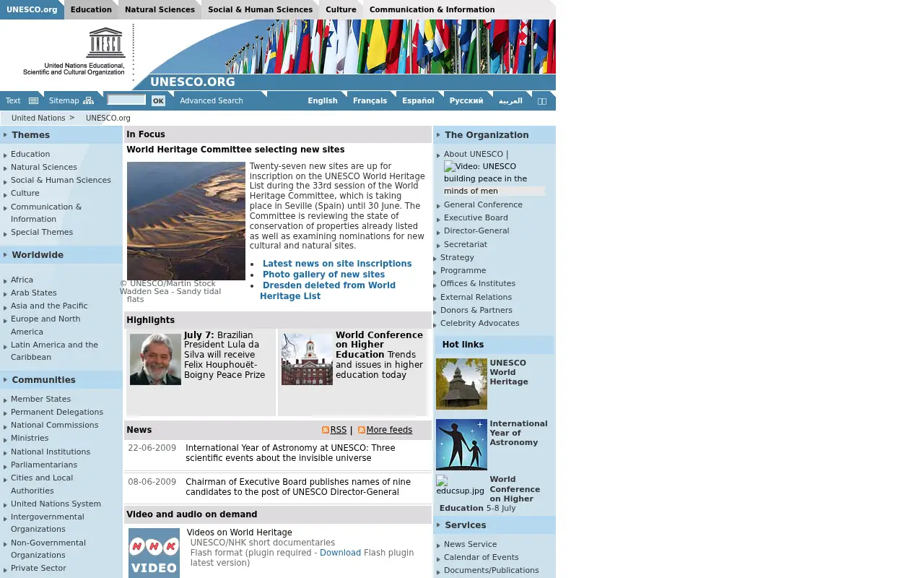This screenshot has height=578, width=924.
Task: Click the Communities section arrow
Action: point(5,380)
